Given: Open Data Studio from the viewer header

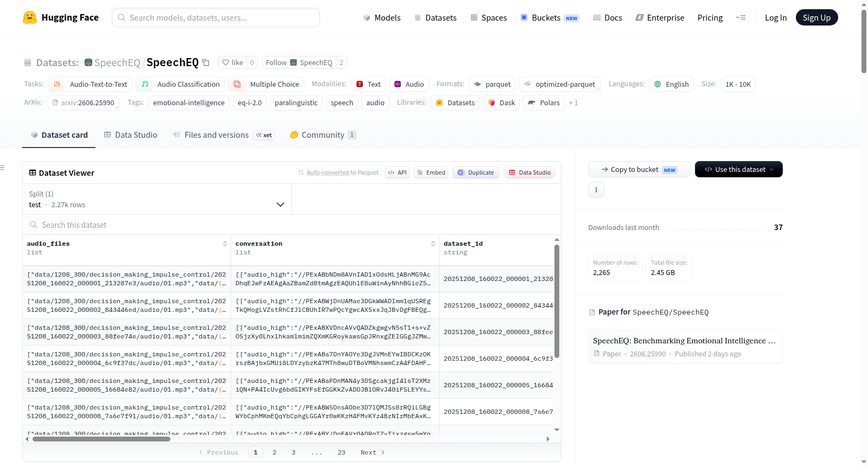Looking at the screenshot, I should click(529, 172).
